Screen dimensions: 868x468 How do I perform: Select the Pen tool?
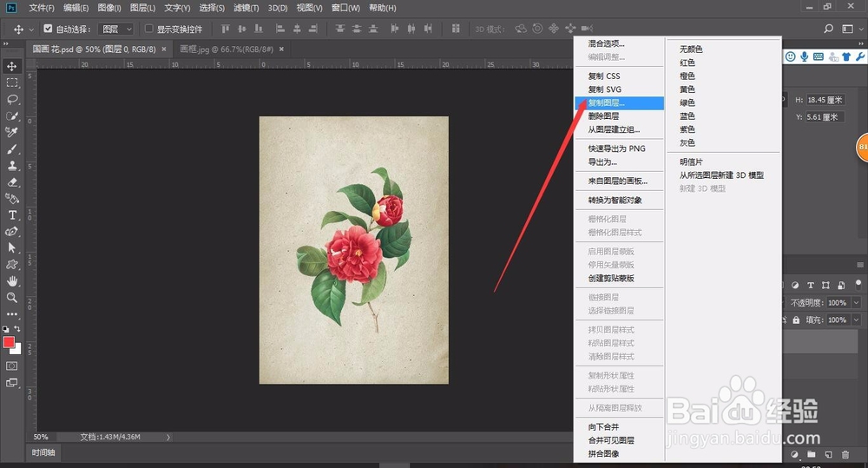tap(11, 232)
